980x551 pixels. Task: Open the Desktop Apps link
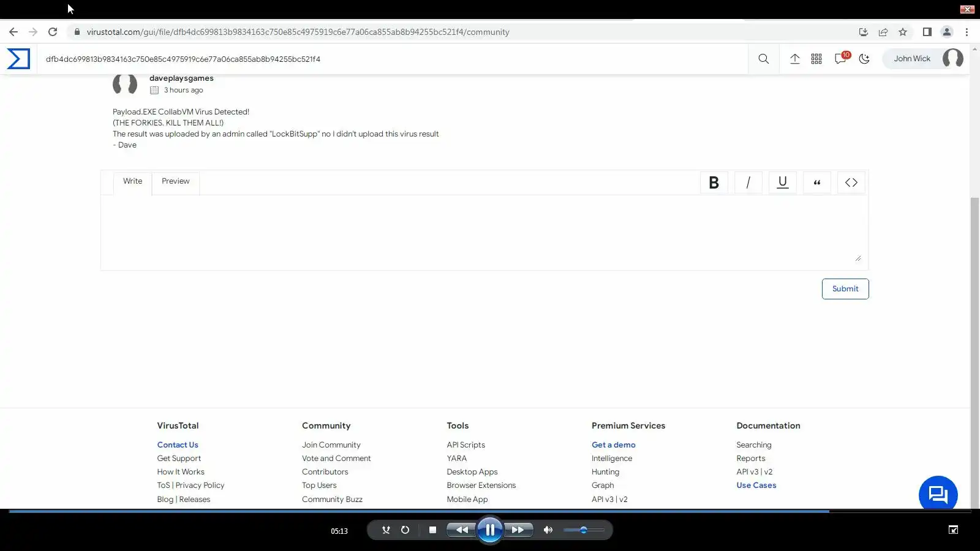pos(472,472)
